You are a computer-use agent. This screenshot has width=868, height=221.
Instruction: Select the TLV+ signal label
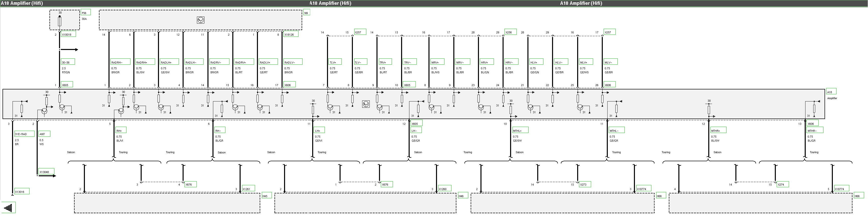point(335,62)
